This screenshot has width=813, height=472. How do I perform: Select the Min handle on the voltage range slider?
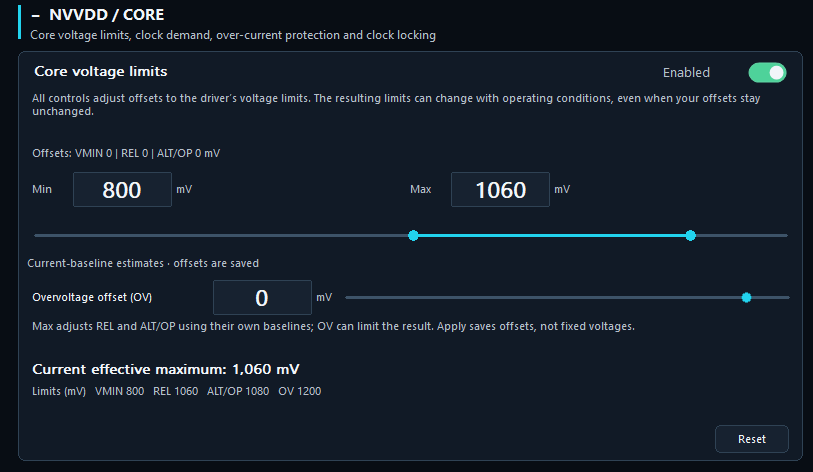coord(413,235)
